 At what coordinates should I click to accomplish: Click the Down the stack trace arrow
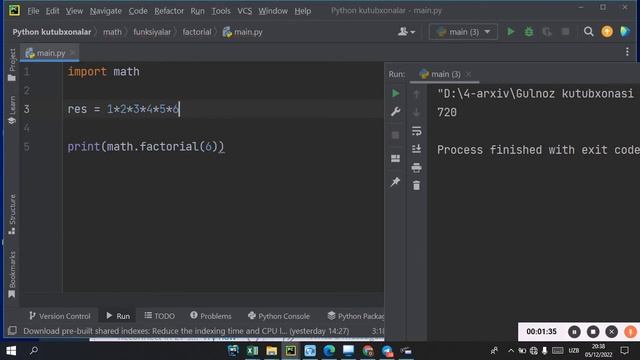click(x=416, y=112)
